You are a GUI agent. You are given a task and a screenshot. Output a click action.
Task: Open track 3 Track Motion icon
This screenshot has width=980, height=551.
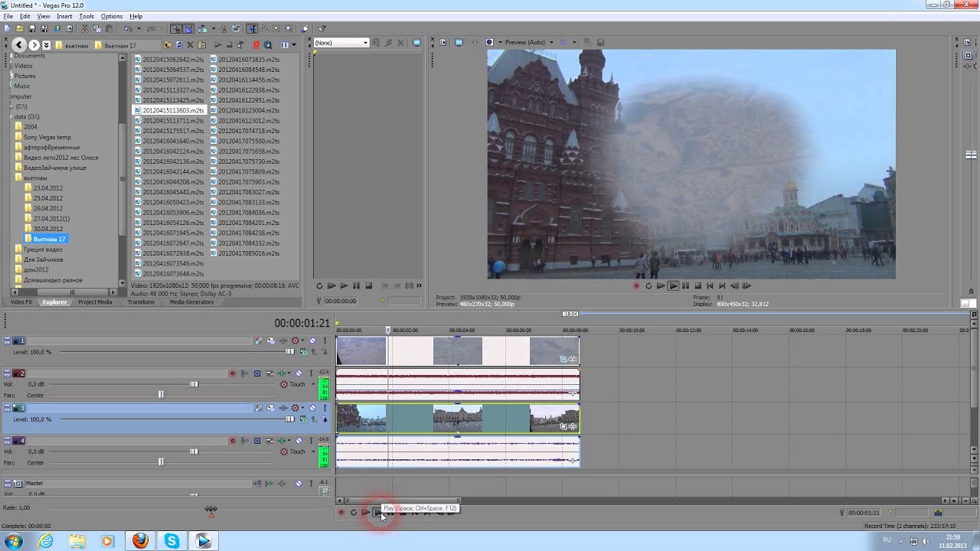pyautogui.click(x=271, y=408)
